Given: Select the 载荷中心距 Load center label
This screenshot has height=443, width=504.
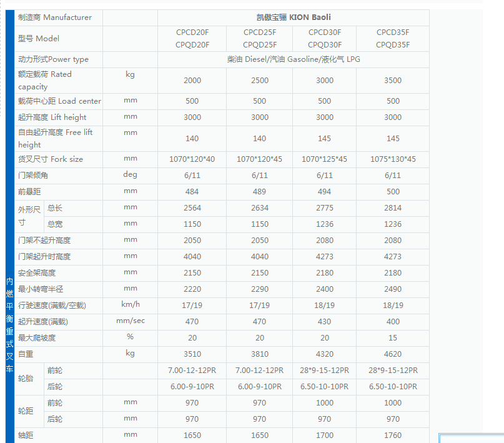Looking at the screenshot, I should tap(59, 101).
